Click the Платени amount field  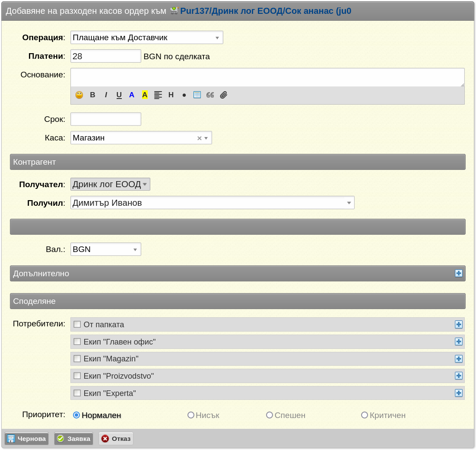[106, 56]
